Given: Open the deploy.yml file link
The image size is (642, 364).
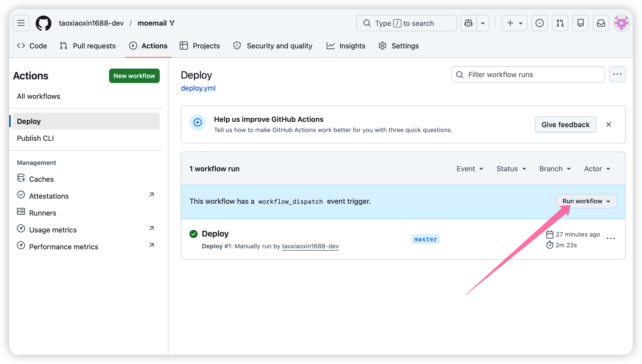Looking at the screenshot, I should [x=198, y=88].
